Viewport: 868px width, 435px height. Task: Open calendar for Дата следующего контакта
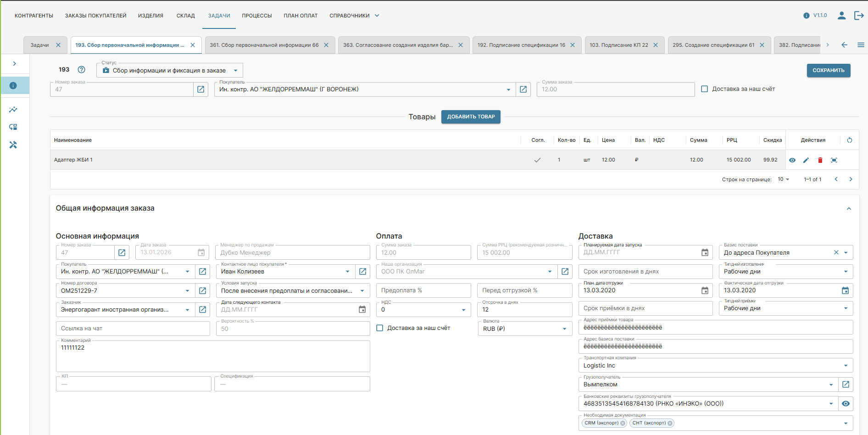pos(362,310)
